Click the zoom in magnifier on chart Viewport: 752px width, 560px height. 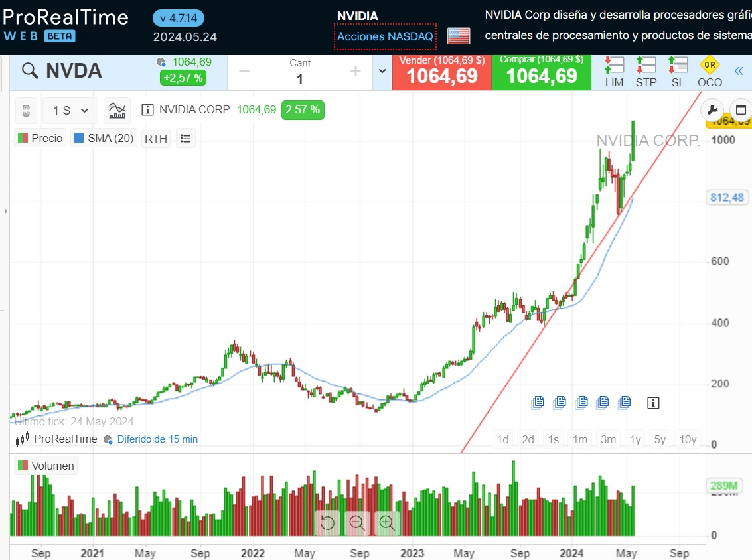click(387, 523)
